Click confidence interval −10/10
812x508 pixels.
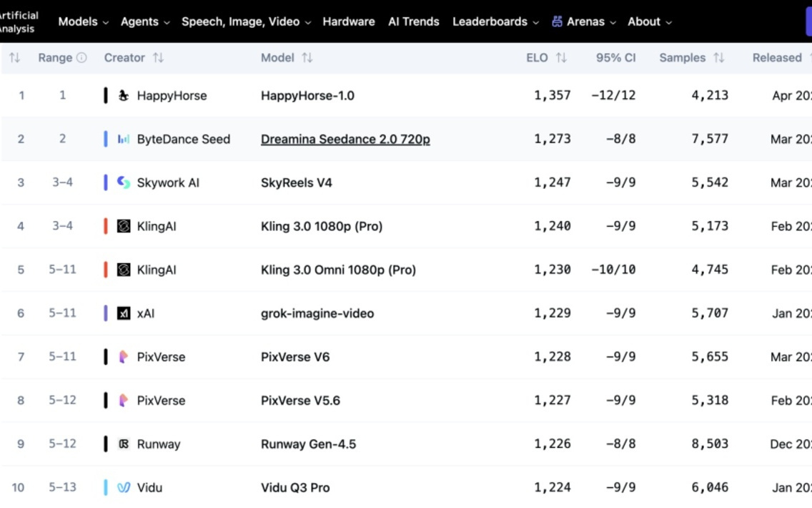pos(614,270)
